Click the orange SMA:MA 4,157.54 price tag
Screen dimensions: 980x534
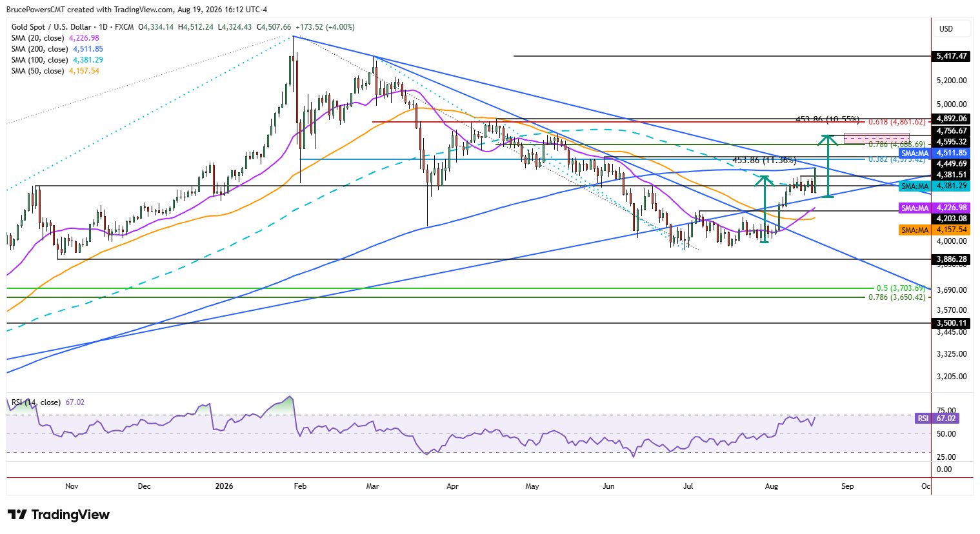click(935, 230)
